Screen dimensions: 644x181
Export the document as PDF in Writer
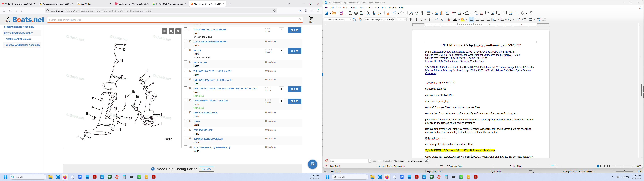coord(350,13)
